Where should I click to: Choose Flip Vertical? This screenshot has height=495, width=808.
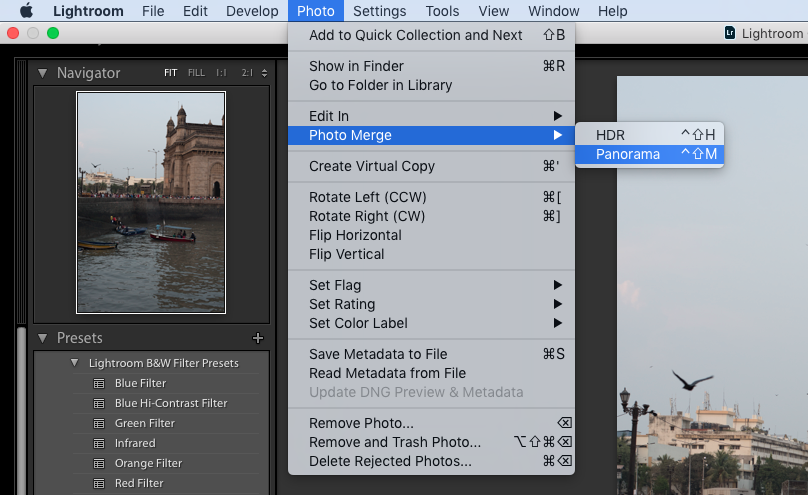tap(431, 254)
